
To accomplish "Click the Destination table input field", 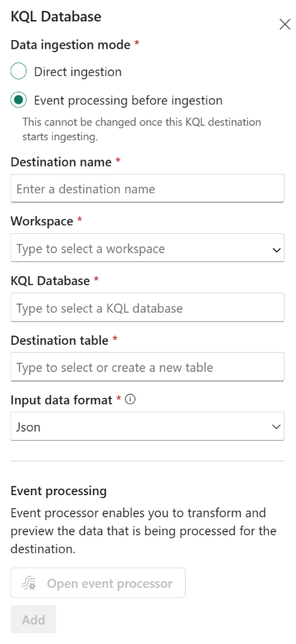I will coord(147,367).
